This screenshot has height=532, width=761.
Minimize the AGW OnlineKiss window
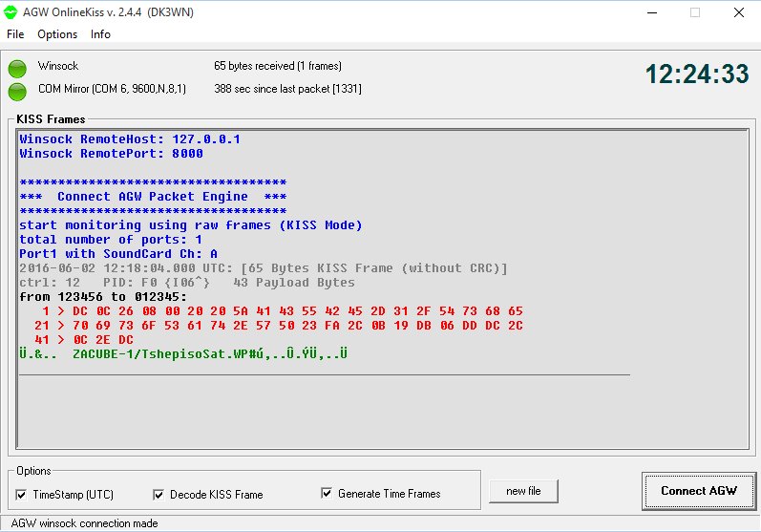652,12
